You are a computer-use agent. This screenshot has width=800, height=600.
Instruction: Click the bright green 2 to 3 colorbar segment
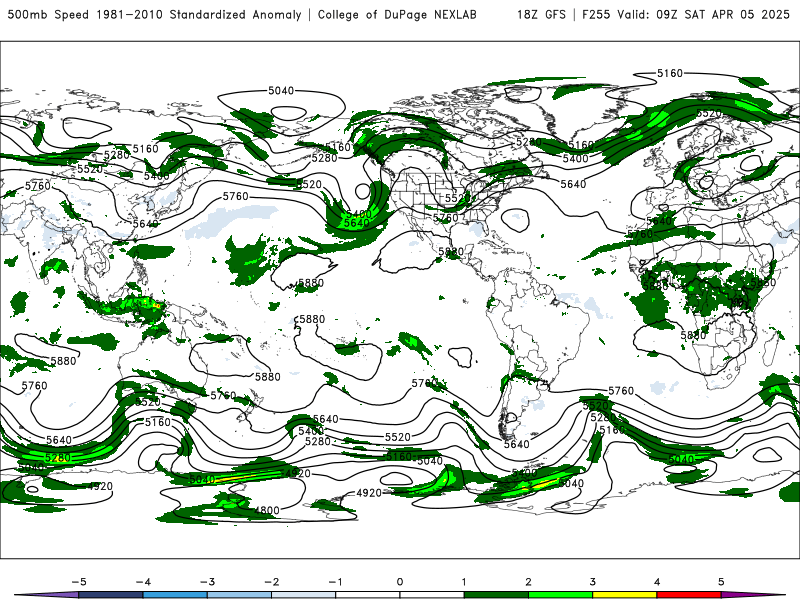point(560,595)
